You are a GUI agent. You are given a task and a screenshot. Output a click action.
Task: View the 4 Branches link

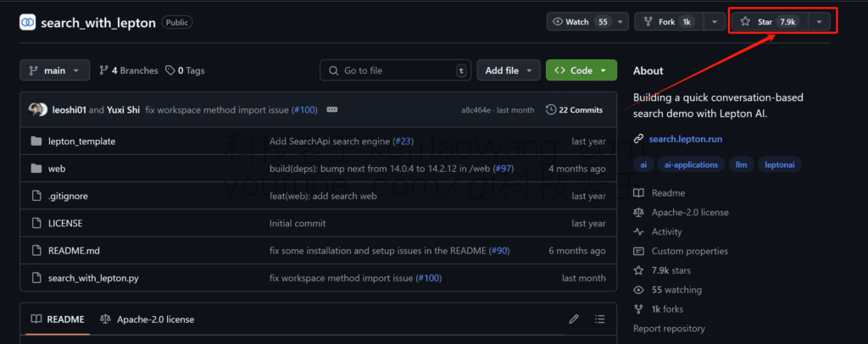(x=129, y=70)
